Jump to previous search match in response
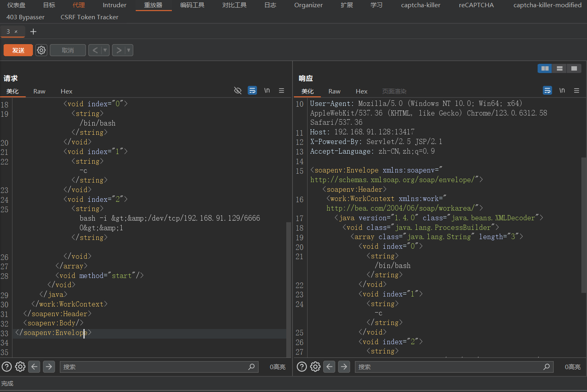This screenshot has height=392, width=587. click(x=329, y=367)
